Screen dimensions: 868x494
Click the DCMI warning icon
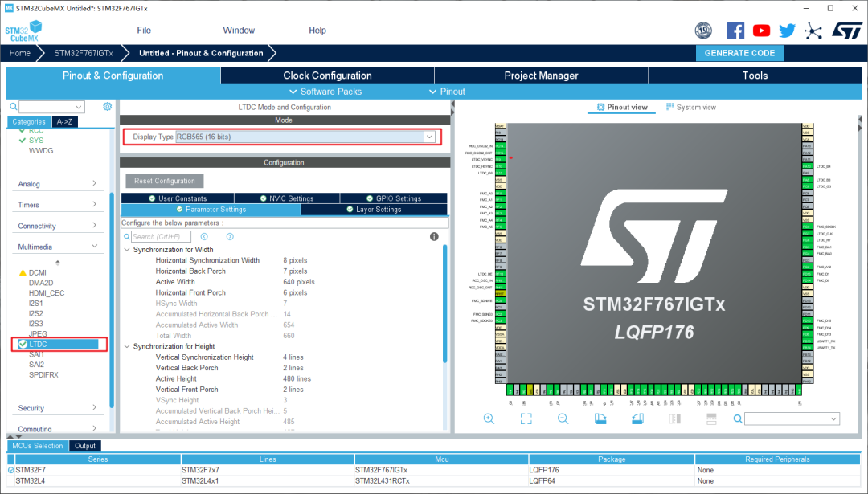[x=23, y=273]
